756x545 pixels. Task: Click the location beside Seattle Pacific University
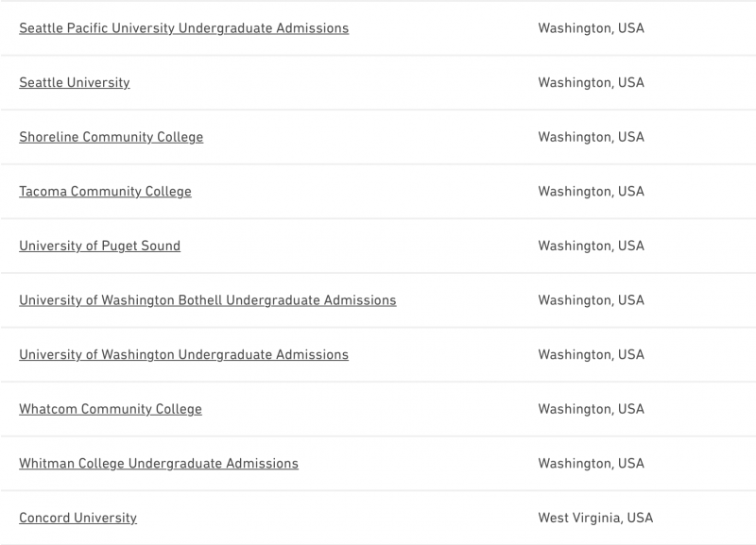pyautogui.click(x=591, y=28)
